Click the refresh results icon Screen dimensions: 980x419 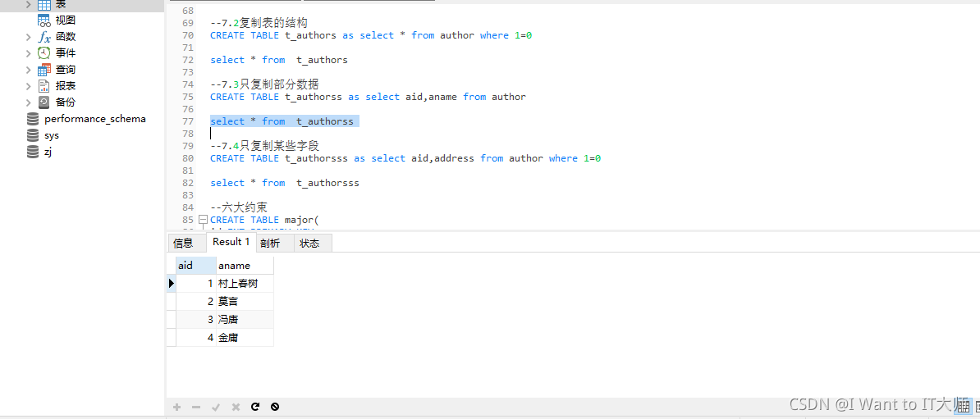point(255,407)
